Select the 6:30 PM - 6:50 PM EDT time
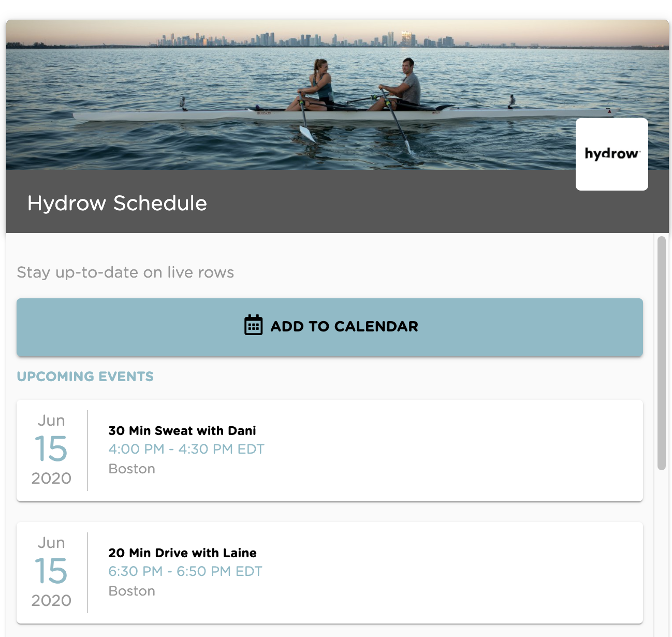672x637 pixels. click(x=185, y=571)
